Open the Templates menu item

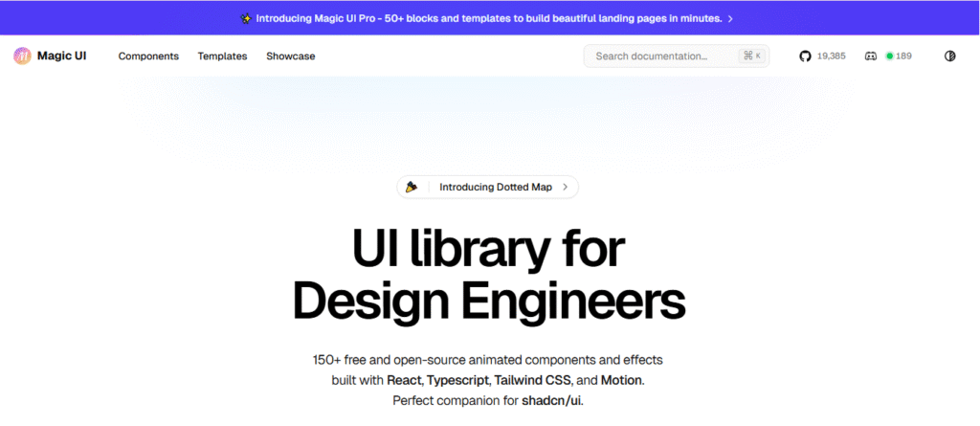pos(222,56)
